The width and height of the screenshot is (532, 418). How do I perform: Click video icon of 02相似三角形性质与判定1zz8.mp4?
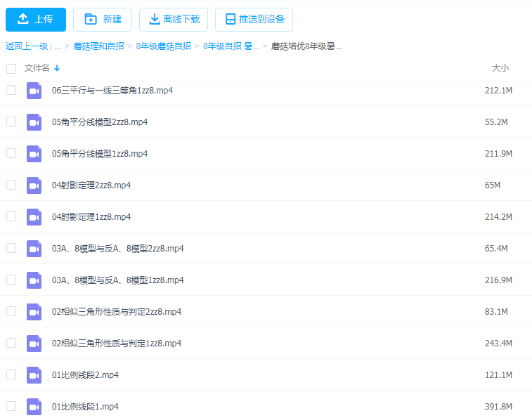point(34,344)
